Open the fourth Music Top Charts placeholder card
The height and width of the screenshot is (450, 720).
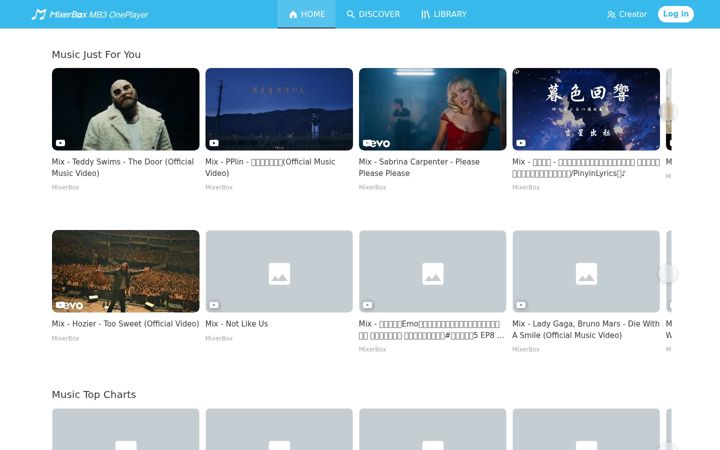[586, 429]
